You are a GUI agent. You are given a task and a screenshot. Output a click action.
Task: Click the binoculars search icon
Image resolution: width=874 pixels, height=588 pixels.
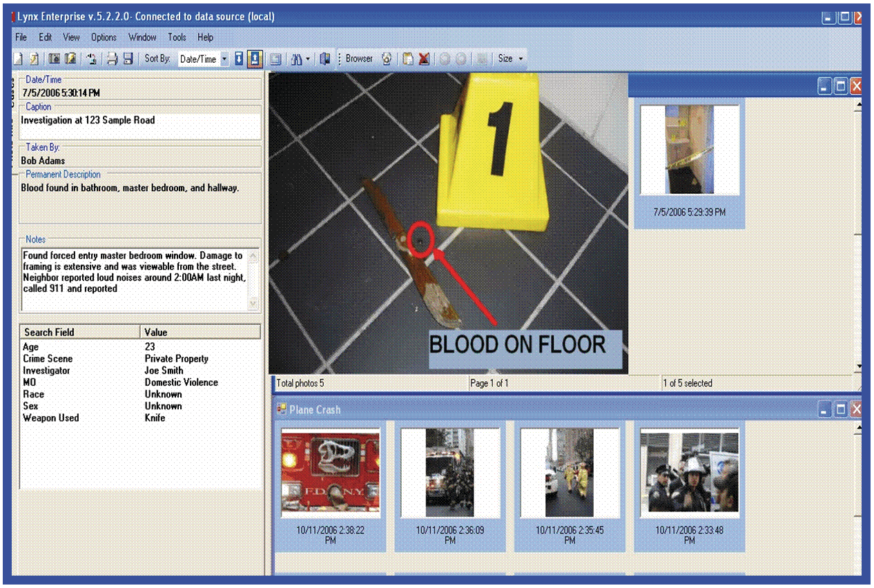pos(295,59)
